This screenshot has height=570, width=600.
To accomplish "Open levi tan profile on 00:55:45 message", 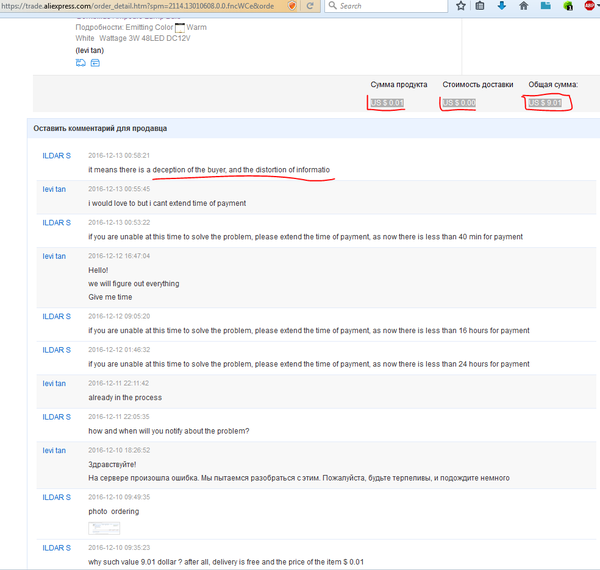I will pyautogui.click(x=54, y=189).
